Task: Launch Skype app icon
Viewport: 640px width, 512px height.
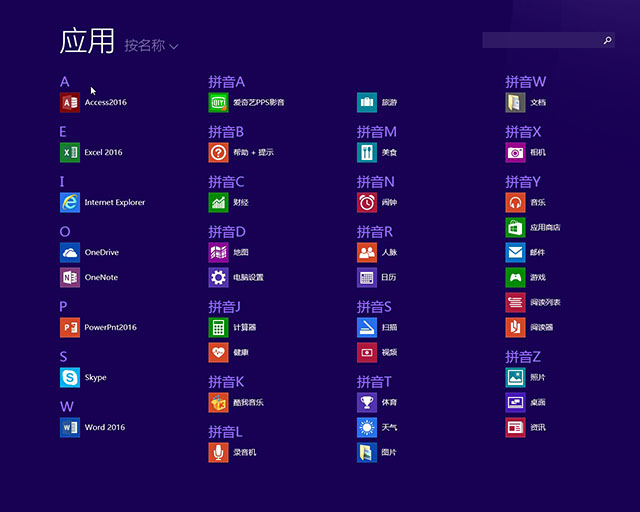Action: [x=69, y=377]
